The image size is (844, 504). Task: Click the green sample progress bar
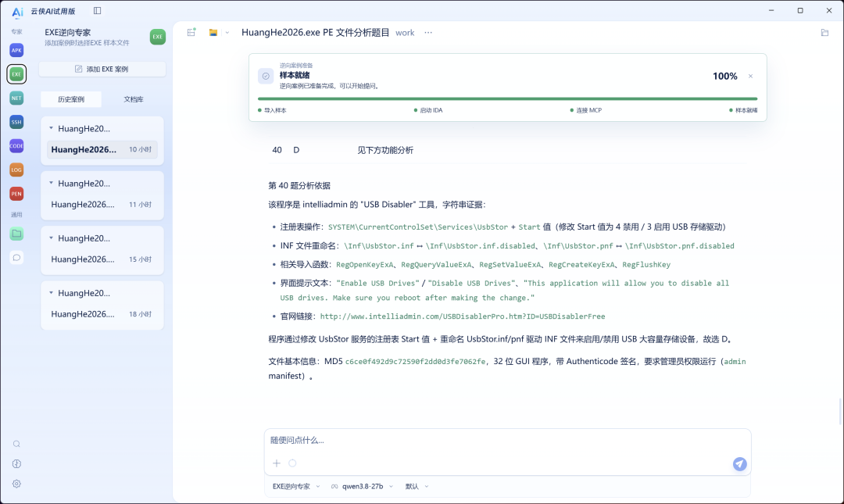coord(508,99)
